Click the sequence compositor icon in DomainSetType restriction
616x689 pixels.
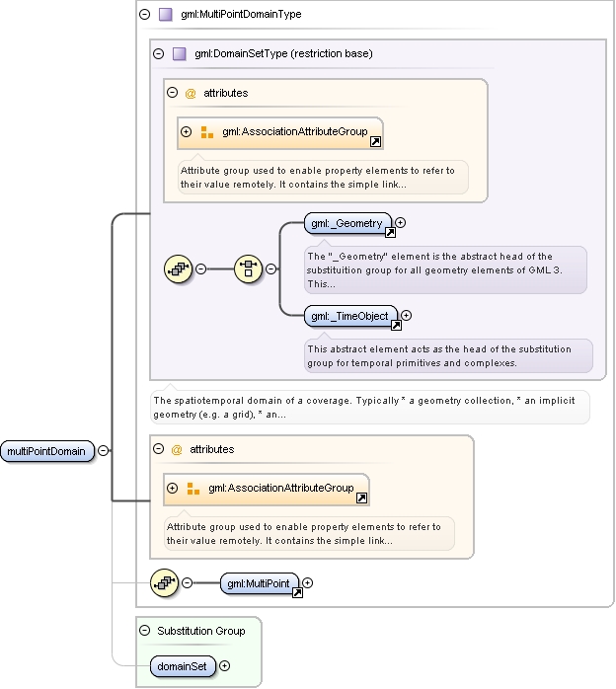pyautogui.click(x=178, y=268)
